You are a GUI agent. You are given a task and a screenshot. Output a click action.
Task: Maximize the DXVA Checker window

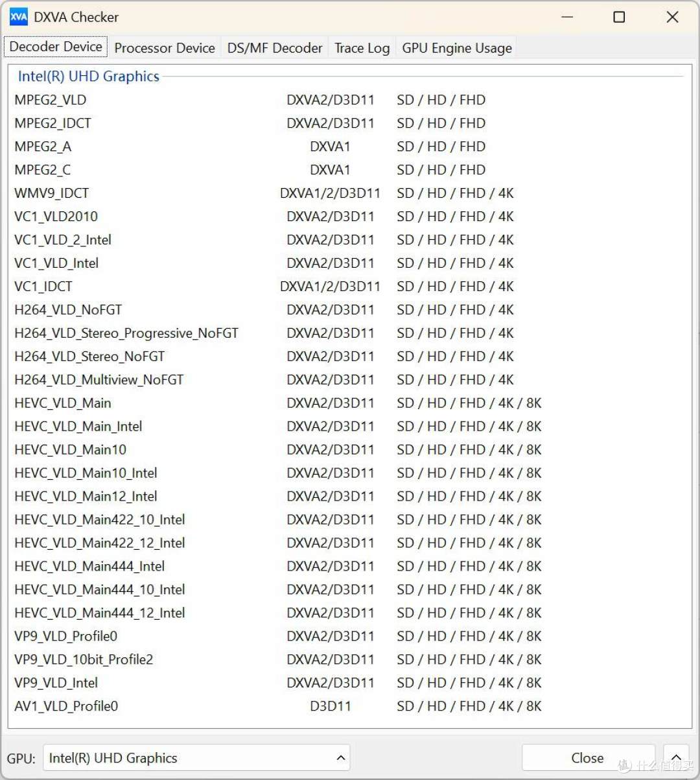tap(619, 17)
